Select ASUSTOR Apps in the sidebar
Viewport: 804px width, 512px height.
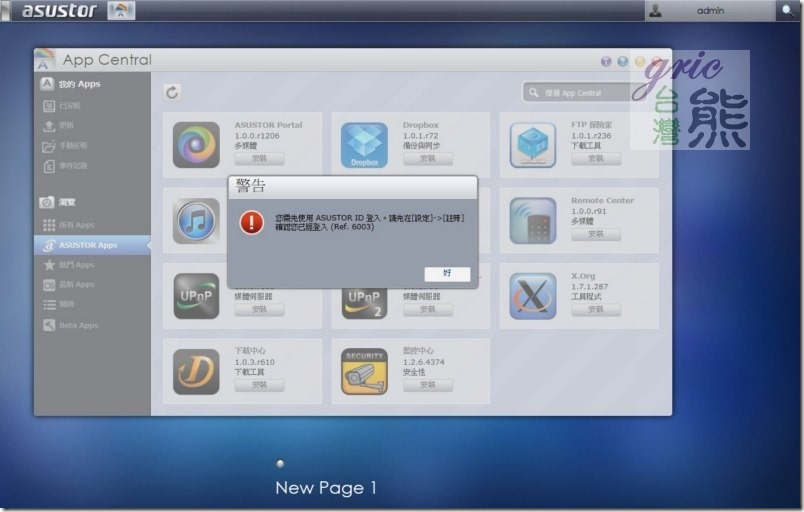[x=92, y=245]
